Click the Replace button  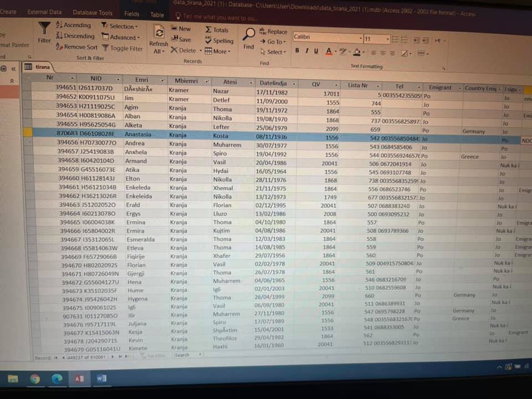(x=273, y=32)
